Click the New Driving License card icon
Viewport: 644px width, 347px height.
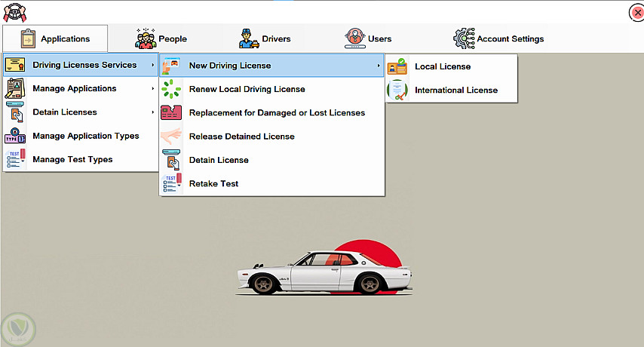pyautogui.click(x=171, y=66)
